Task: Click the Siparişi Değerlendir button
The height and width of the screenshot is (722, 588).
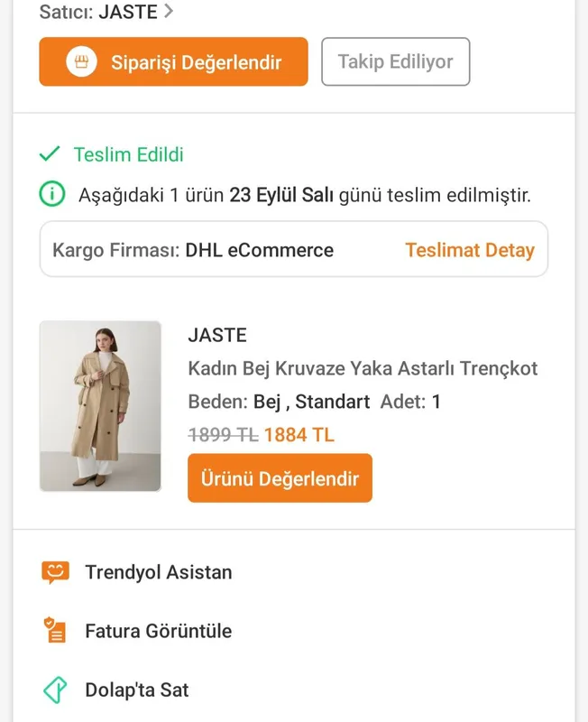Action: tap(173, 61)
